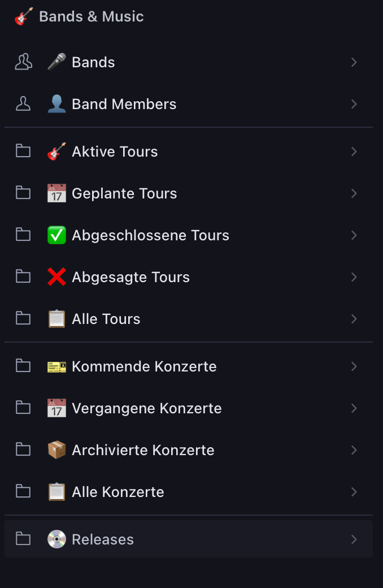Select the microphone icon for Bands

pos(56,62)
